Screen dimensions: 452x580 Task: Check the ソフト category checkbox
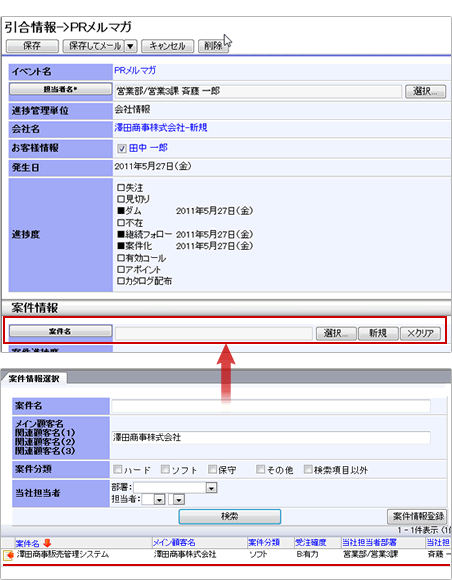coord(165,469)
